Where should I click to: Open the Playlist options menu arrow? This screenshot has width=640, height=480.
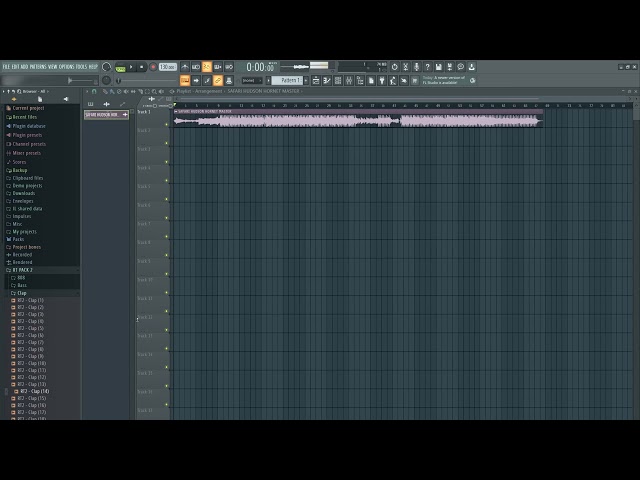(x=87, y=91)
